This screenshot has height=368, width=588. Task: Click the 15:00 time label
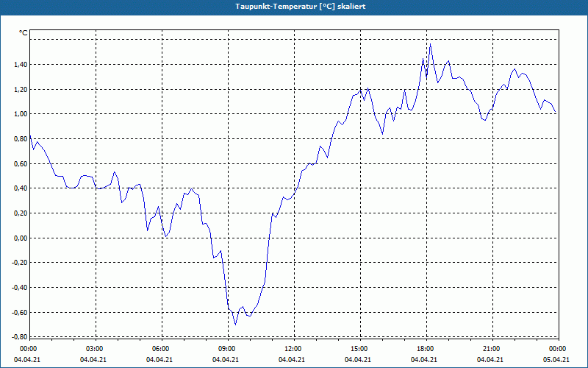point(360,349)
